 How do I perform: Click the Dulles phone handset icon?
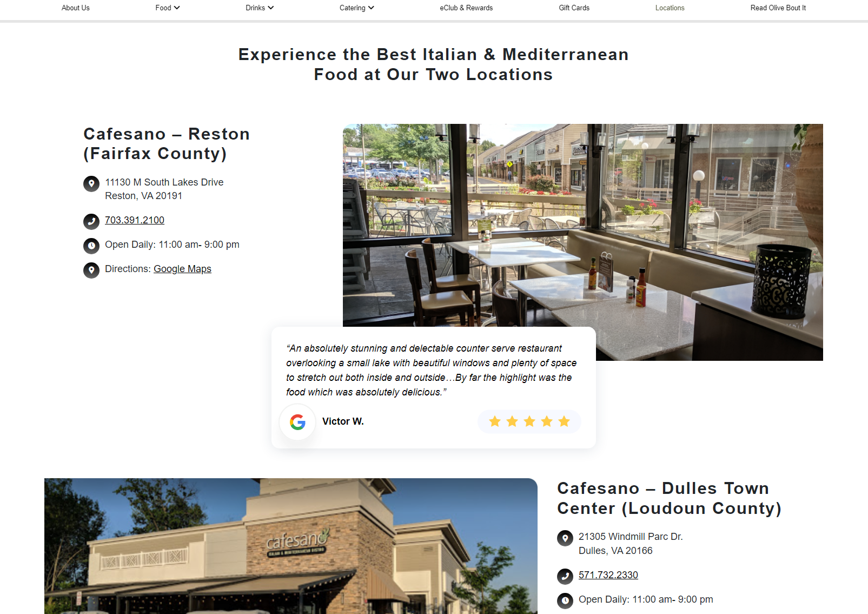pos(565,576)
